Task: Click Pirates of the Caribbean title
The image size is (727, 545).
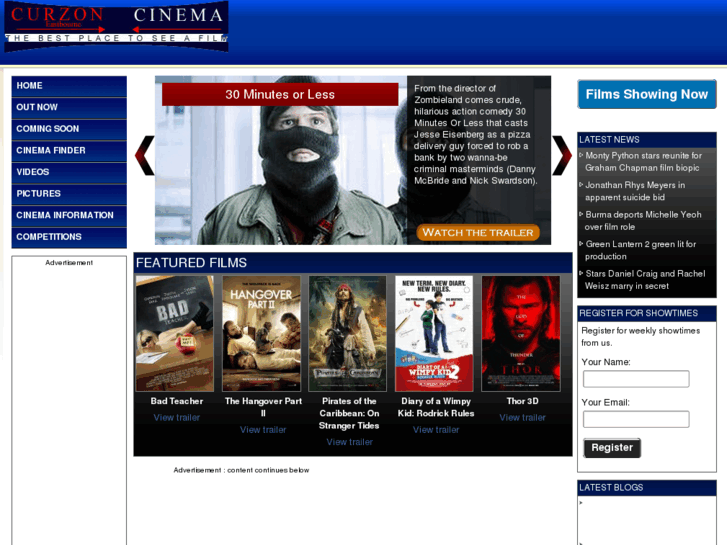Action: 349,413
